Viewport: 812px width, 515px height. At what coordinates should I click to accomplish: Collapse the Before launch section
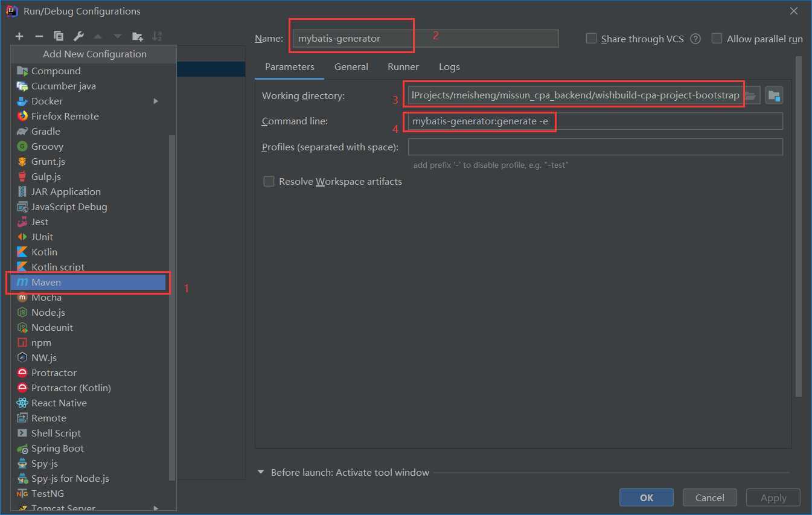click(x=261, y=472)
